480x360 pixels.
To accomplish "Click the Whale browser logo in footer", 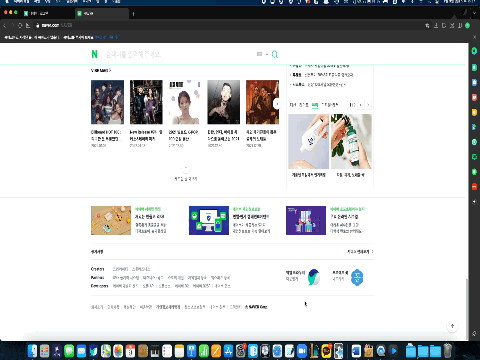I will (313, 277).
